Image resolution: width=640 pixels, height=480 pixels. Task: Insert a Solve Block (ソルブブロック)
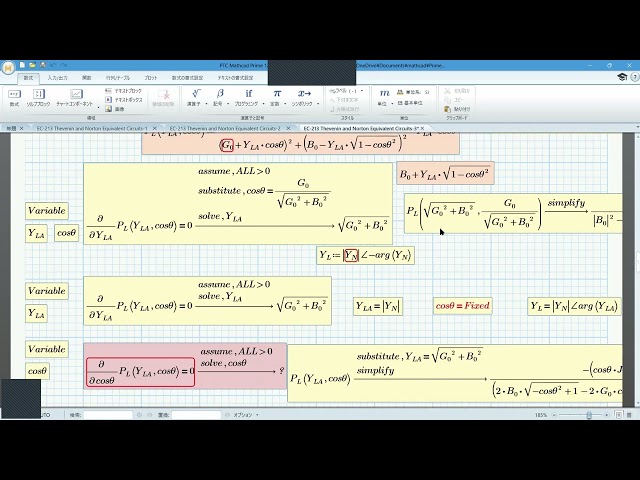click(x=38, y=98)
